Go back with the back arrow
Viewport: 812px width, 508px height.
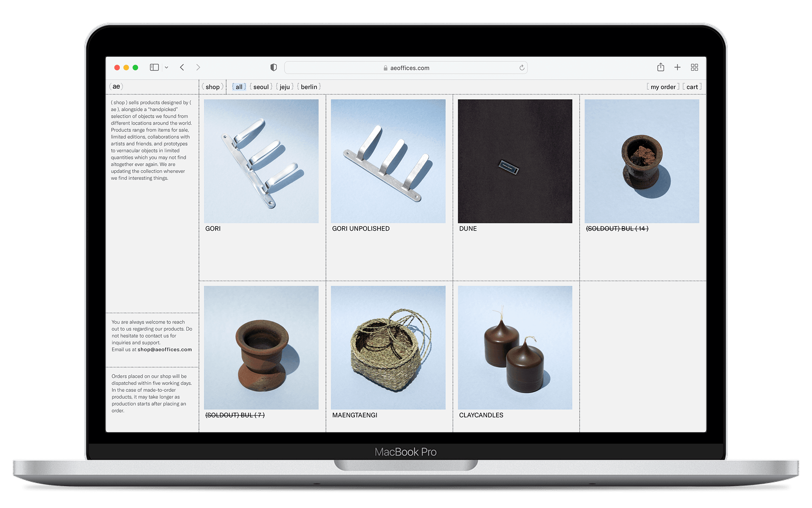point(182,67)
